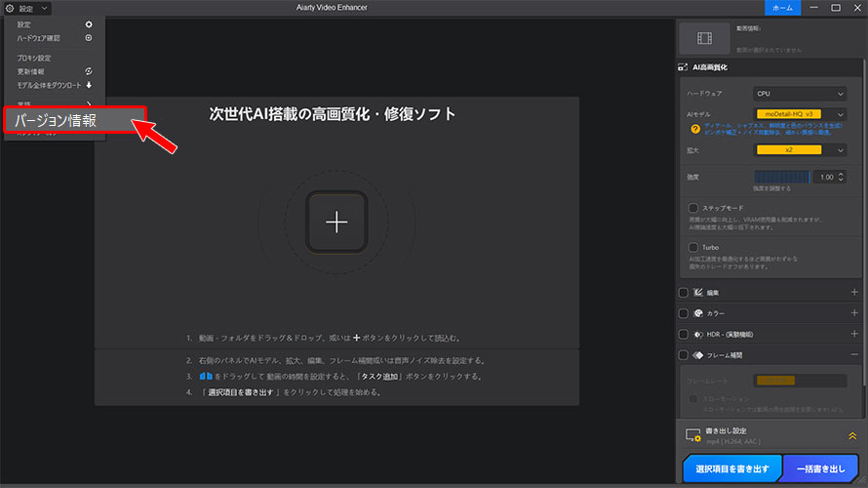Viewport: 868px width, 488px height.
Task: Click the 書き出し設定 monitor gear icon
Action: (x=693, y=435)
